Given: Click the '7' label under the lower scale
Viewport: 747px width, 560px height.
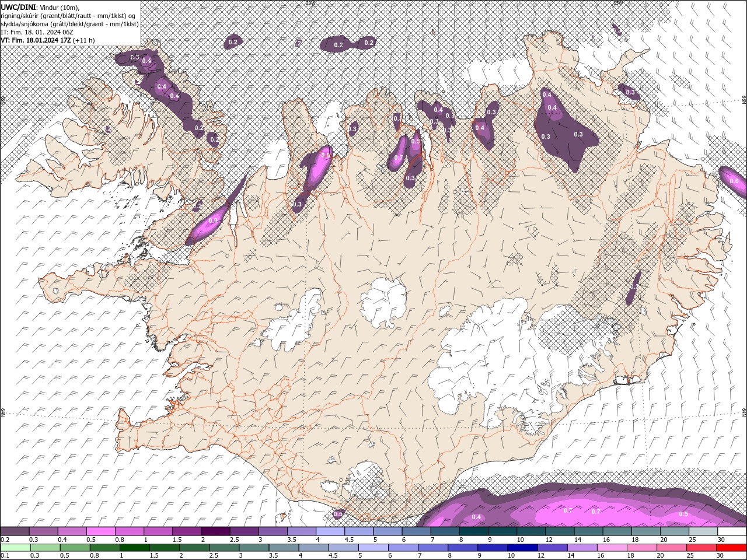Looking at the screenshot, I should click(x=421, y=556).
